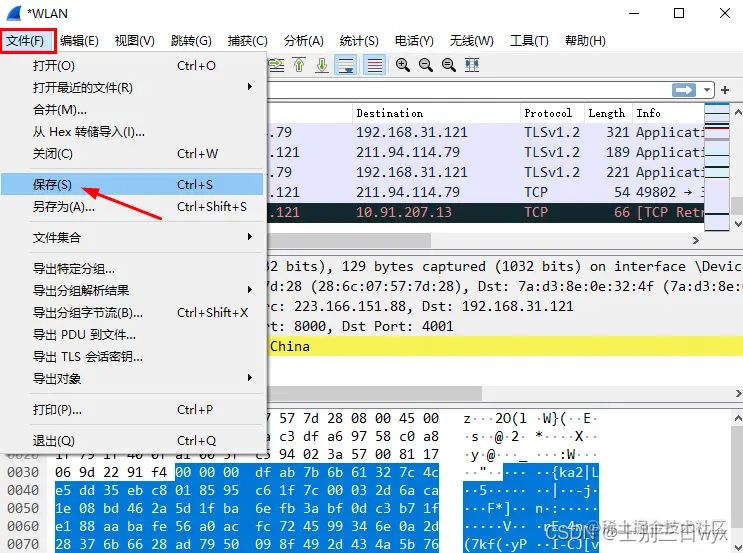Open the 视图(V) menu
This screenshot has width=743, height=553.
135,41
